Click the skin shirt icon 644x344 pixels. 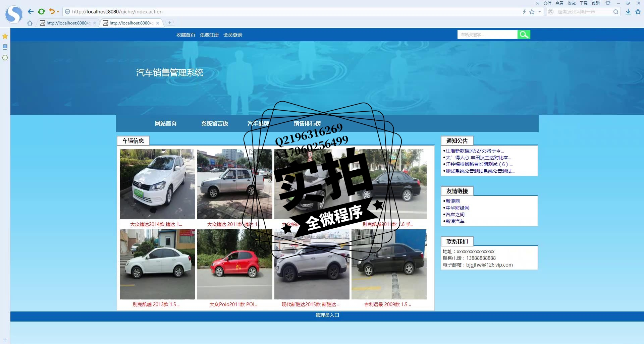[x=608, y=3]
